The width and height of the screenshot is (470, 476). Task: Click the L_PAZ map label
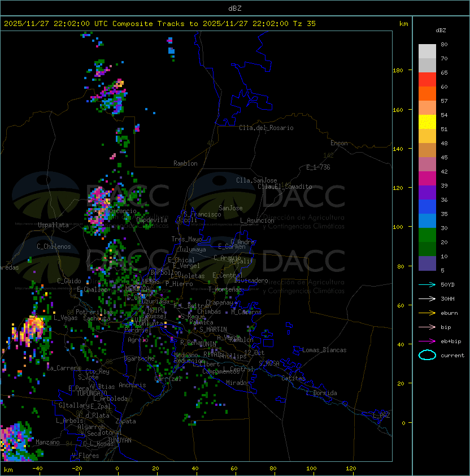coord(382,416)
